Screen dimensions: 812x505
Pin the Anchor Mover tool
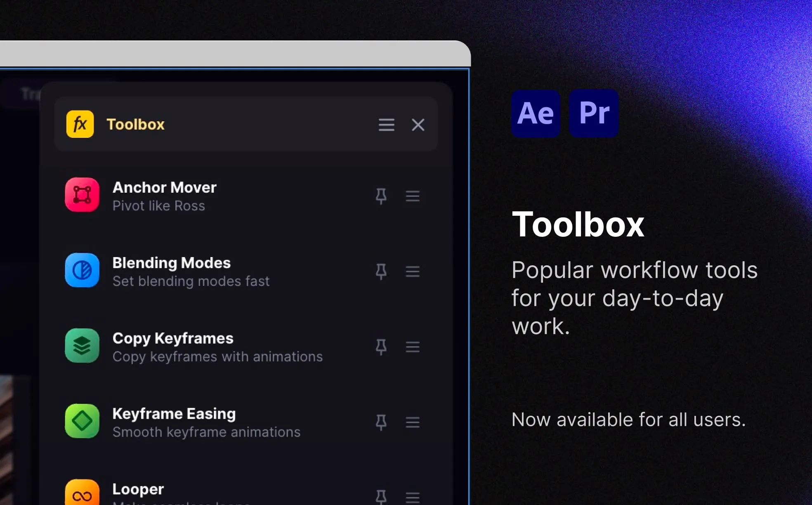[x=381, y=196]
